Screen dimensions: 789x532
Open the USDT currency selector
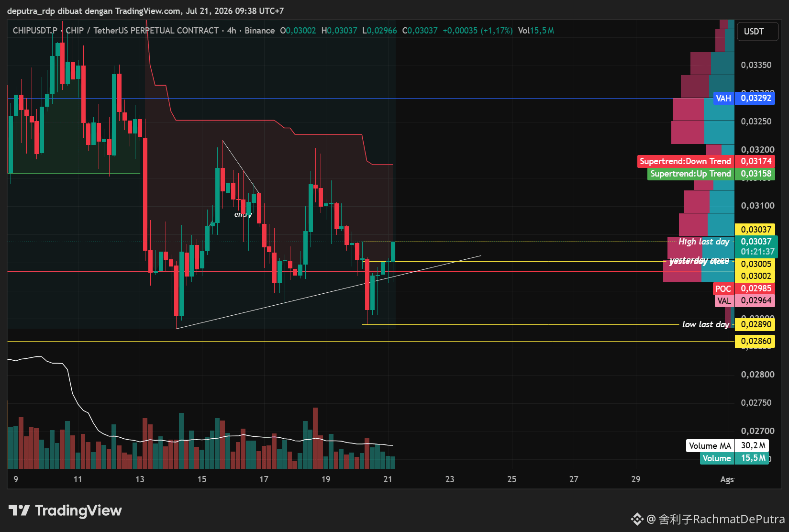757,32
